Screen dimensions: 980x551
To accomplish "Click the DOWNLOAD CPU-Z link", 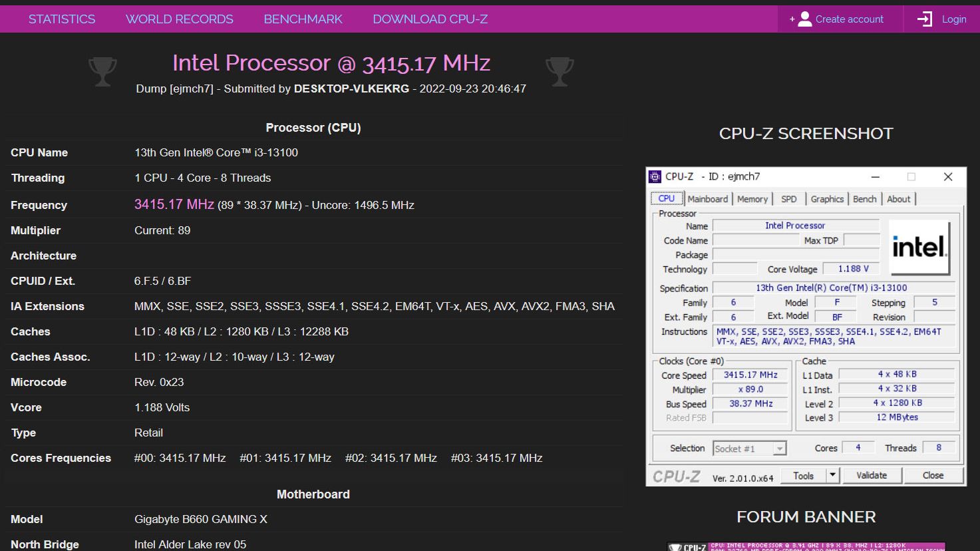I will coord(430,19).
